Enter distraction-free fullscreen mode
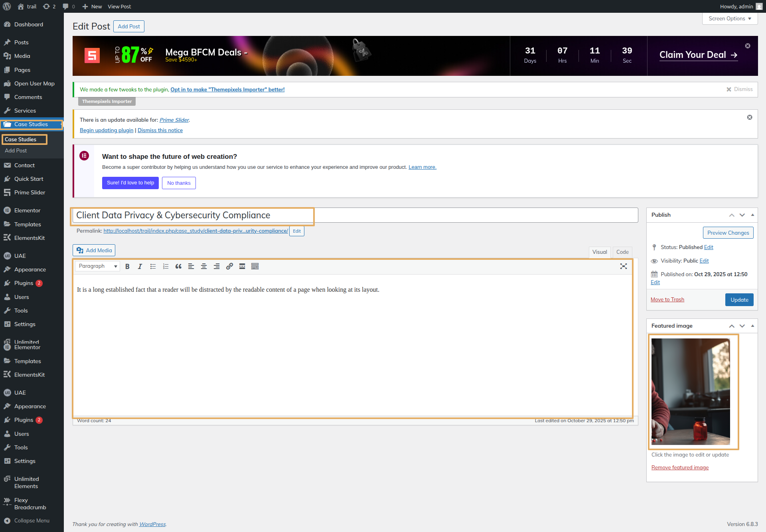Image resolution: width=766 pixels, height=532 pixels. pyautogui.click(x=624, y=266)
